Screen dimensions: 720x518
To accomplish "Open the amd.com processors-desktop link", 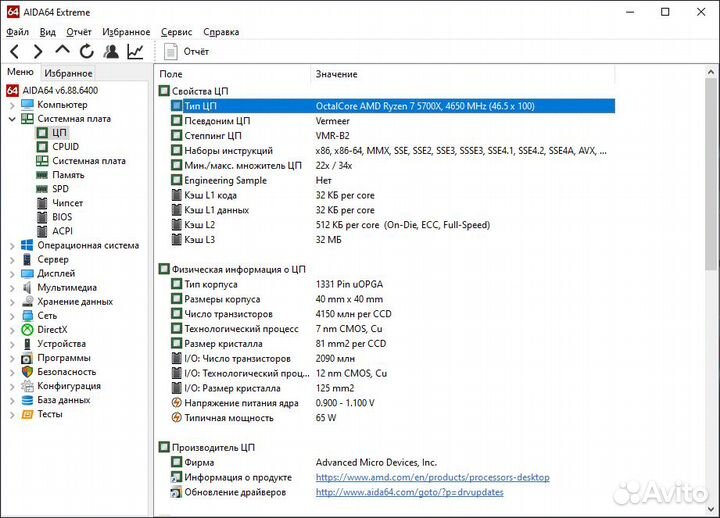I will 433,477.
